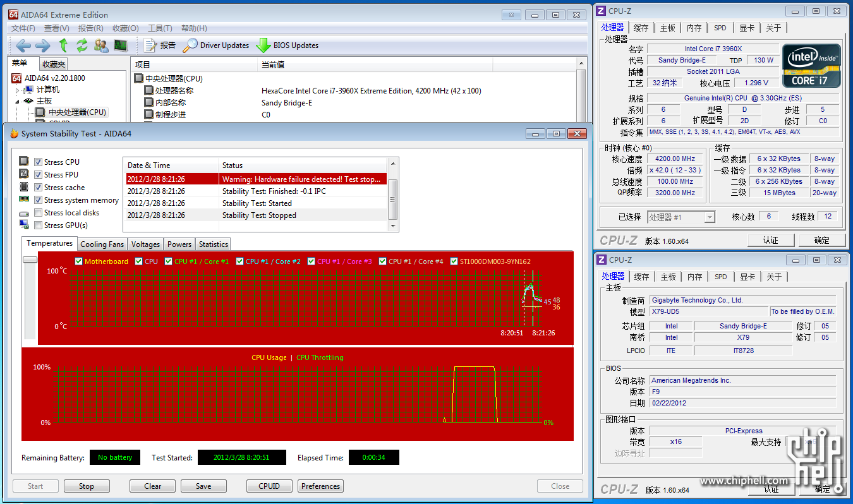Viewport: 853px width, 504px height.
Task: Refresh the view with the green circular arrows icon
Action: coord(82,45)
